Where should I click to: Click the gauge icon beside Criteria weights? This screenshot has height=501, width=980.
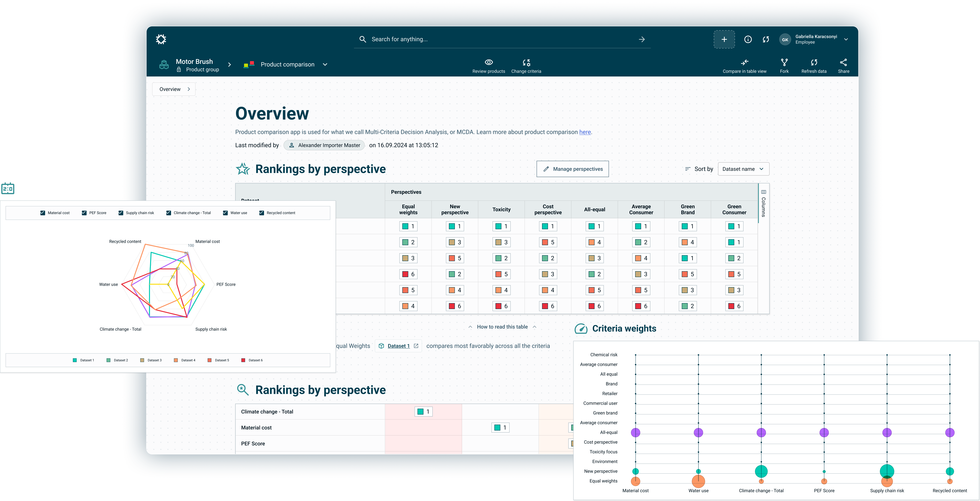tap(581, 329)
